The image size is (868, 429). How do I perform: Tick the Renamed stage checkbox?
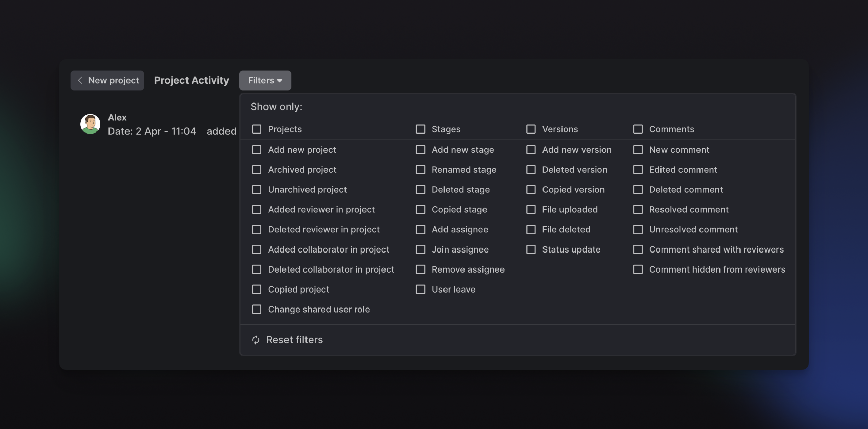pos(420,170)
